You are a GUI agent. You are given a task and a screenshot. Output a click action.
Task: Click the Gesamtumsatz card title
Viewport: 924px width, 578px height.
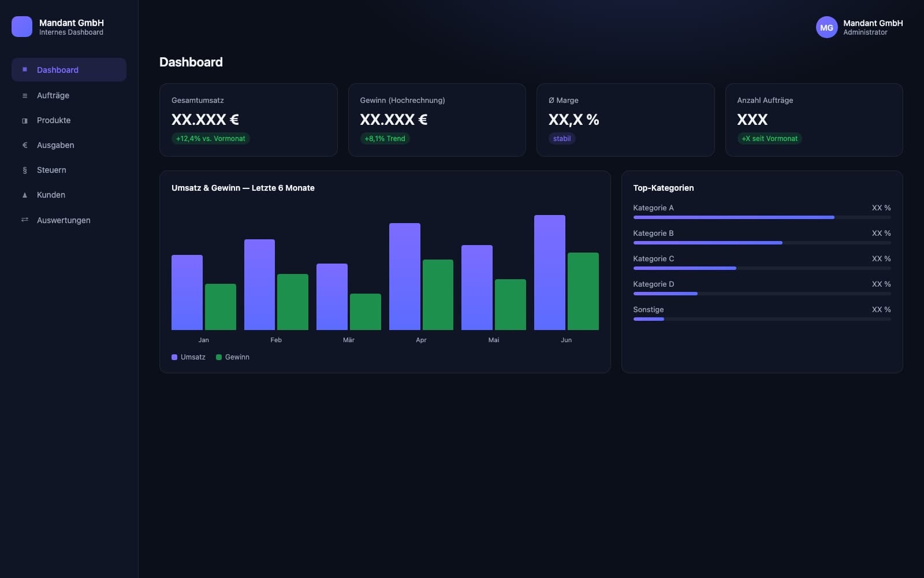coord(198,100)
